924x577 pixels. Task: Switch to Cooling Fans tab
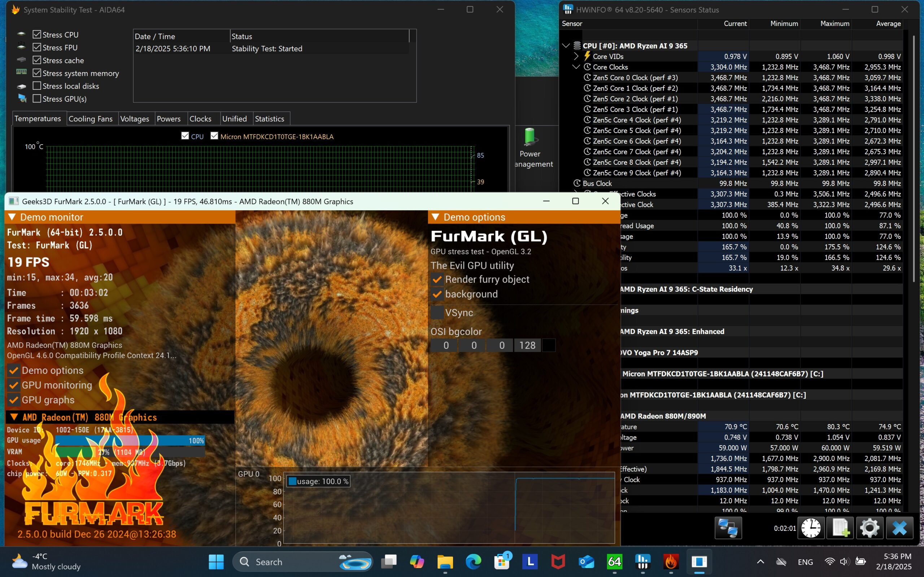(x=91, y=119)
